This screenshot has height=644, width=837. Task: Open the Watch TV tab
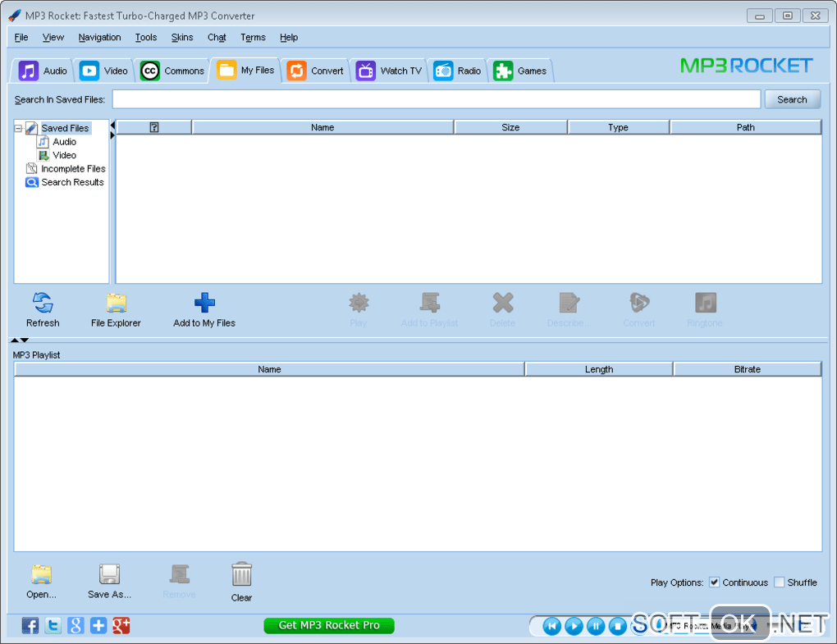[389, 71]
